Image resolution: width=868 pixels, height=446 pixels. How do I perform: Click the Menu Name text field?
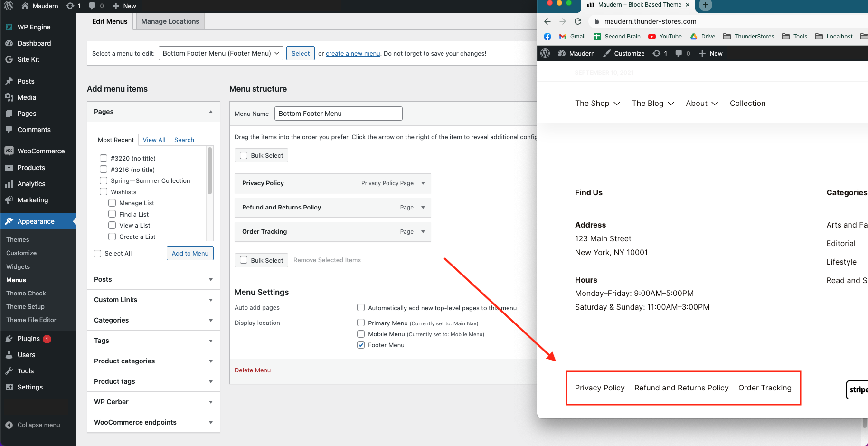pyautogui.click(x=338, y=114)
